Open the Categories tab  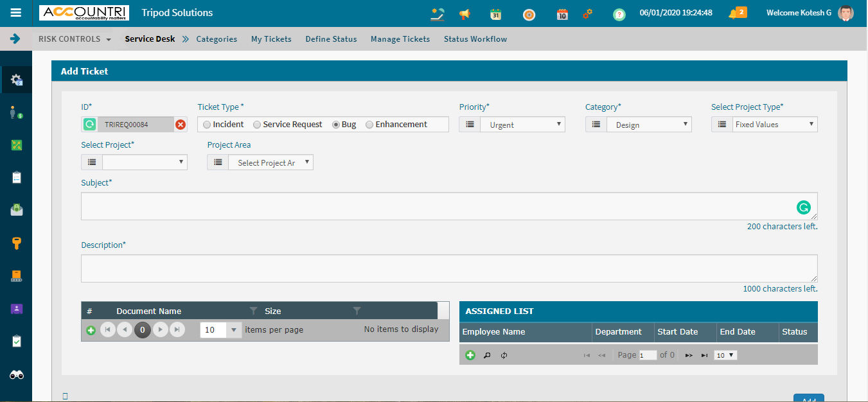point(217,39)
